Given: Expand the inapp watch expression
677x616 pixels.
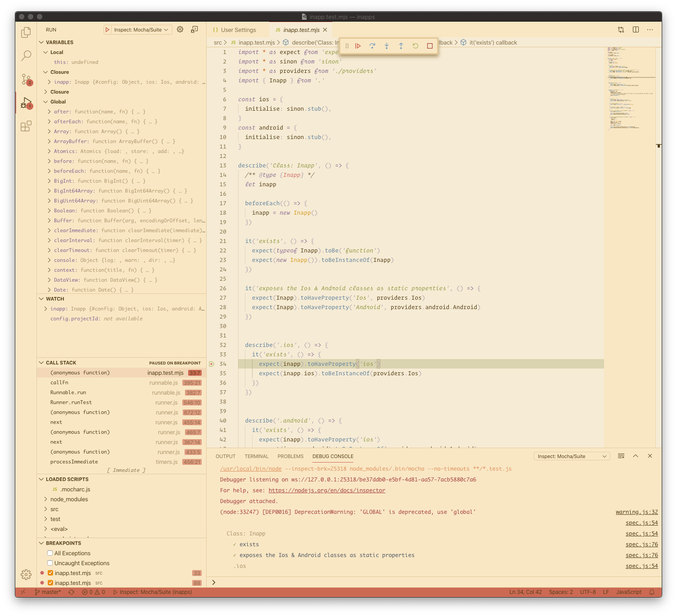Looking at the screenshot, I should point(46,309).
